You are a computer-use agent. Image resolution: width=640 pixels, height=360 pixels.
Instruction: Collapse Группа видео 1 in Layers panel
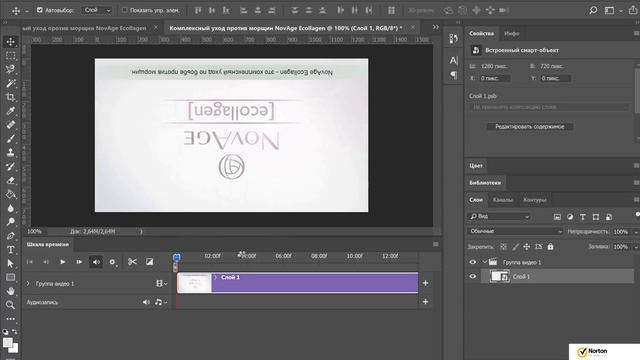click(484, 262)
